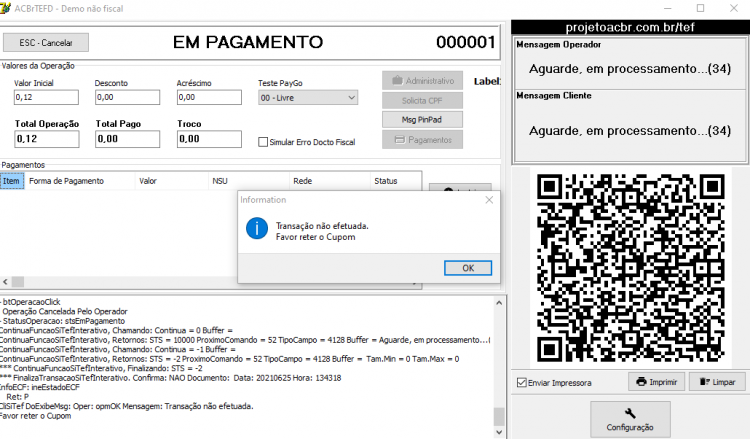
Task: Select the Status column header
Action: [395, 181]
